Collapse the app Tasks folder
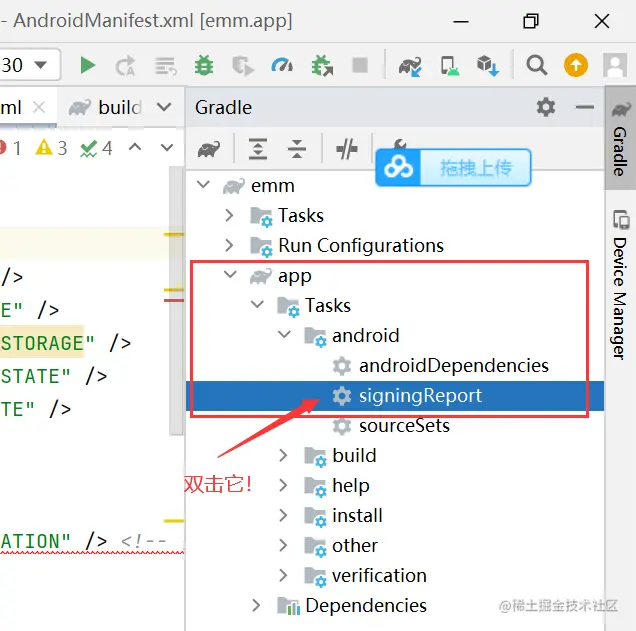The image size is (636, 631). pyautogui.click(x=257, y=305)
